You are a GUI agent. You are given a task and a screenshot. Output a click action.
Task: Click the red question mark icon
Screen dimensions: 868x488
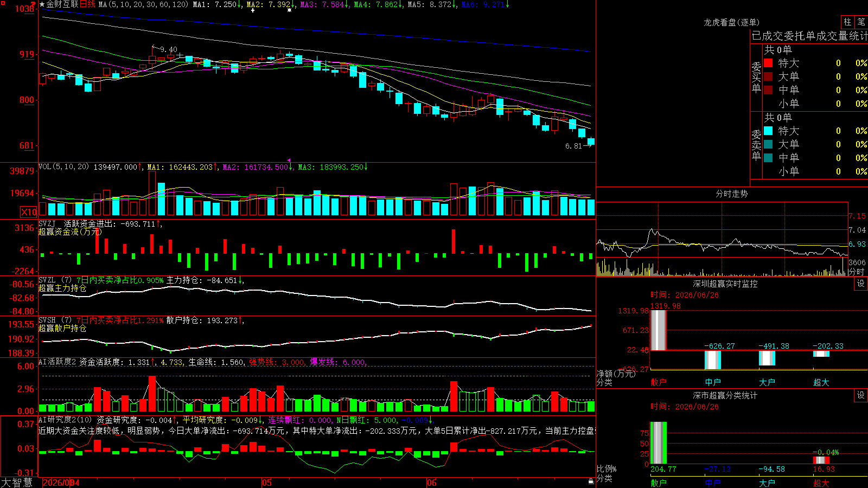[x=34, y=4]
